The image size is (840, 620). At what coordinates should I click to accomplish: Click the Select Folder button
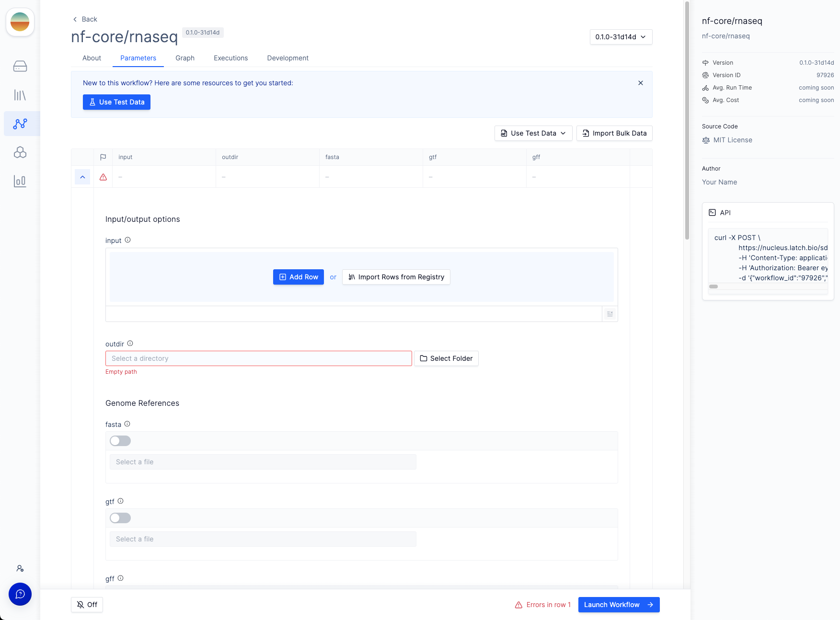tap(446, 358)
